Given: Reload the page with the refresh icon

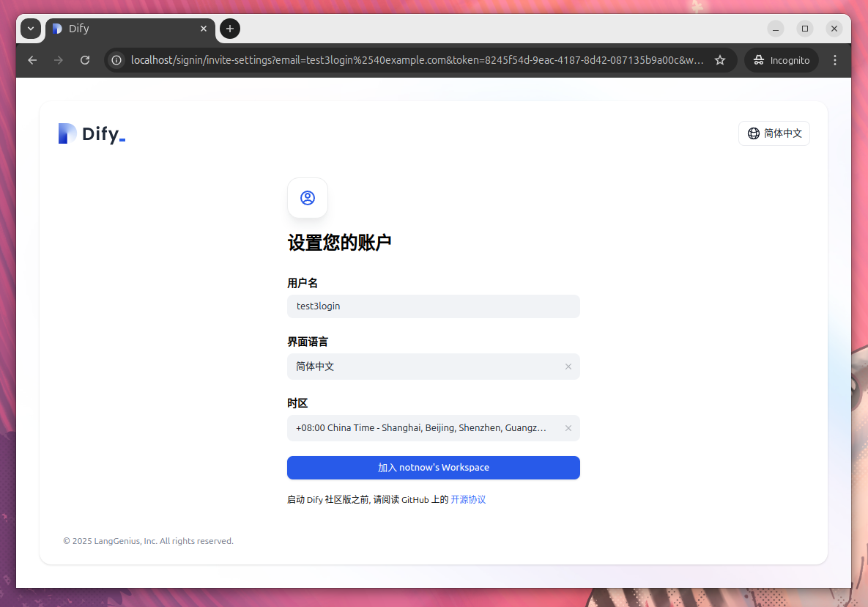Looking at the screenshot, I should [84, 60].
